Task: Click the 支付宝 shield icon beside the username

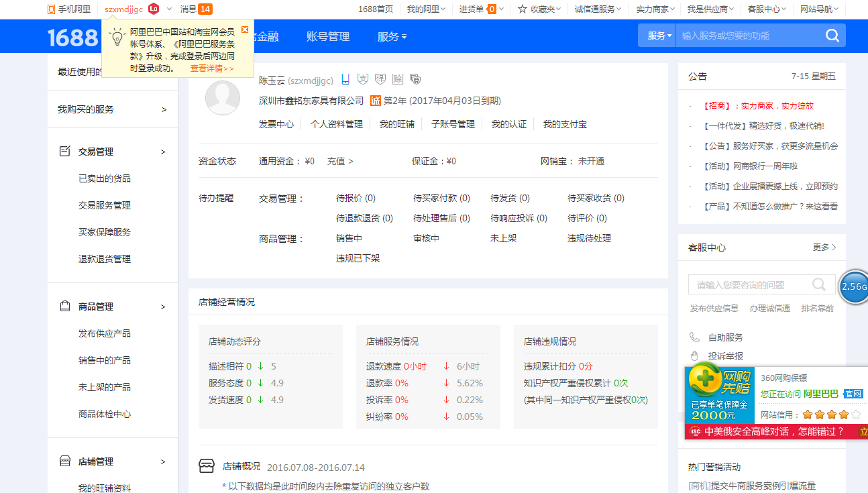Action: coord(362,78)
